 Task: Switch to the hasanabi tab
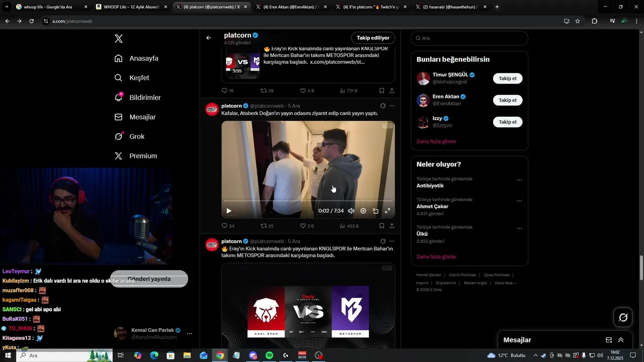click(450, 7)
